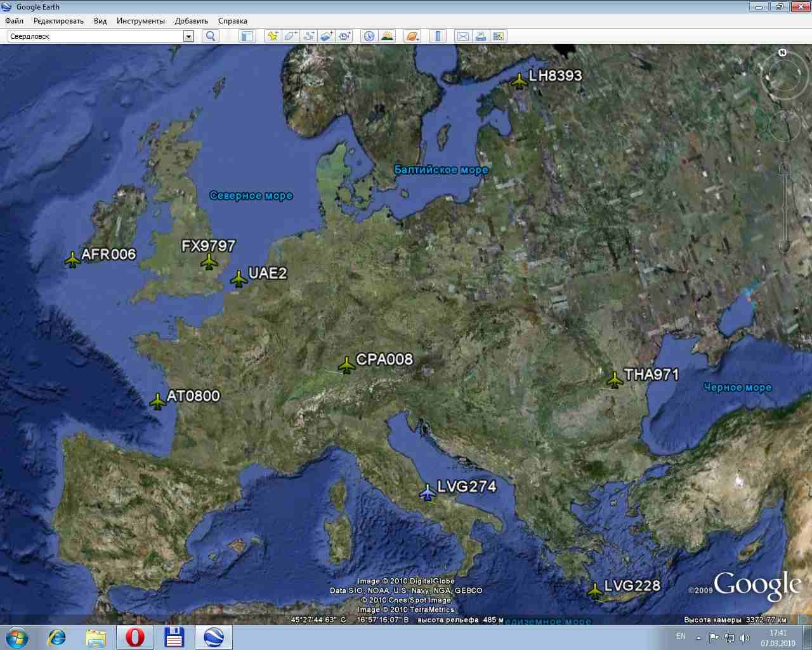
Task: Record a tour with the camera icon
Action: click(x=344, y=36)
